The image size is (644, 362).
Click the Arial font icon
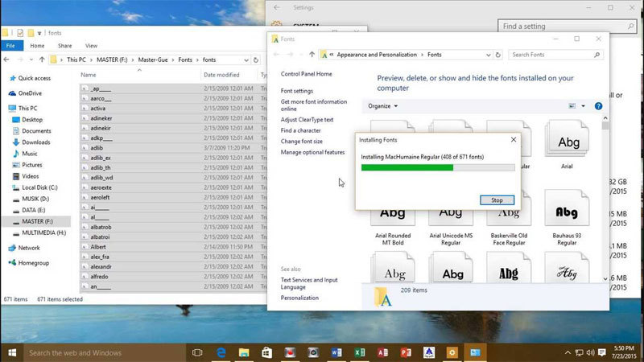click(568, 142)
